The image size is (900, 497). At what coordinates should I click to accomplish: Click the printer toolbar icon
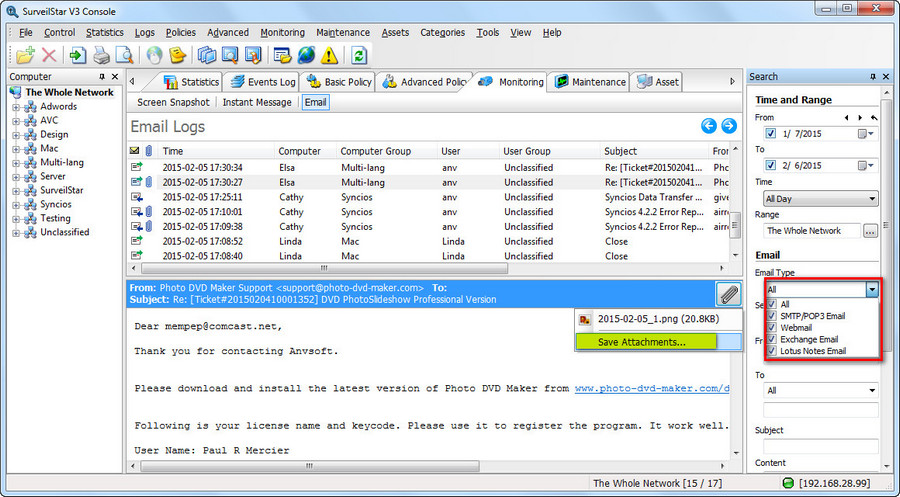(102, 55)
